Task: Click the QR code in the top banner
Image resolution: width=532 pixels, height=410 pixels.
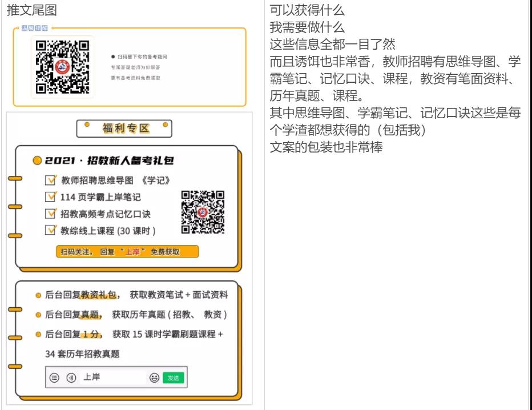Action: (x=62, y=67)
